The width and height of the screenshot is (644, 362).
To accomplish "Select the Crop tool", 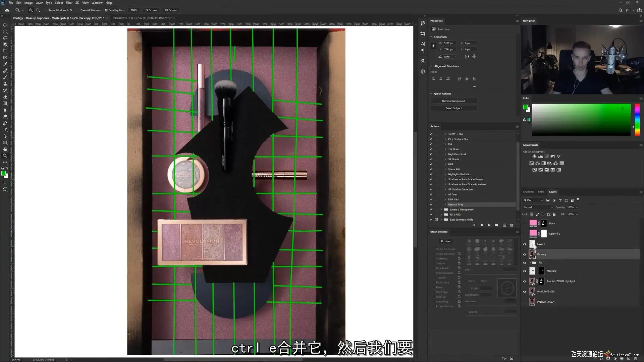I will tap(5, 51).
